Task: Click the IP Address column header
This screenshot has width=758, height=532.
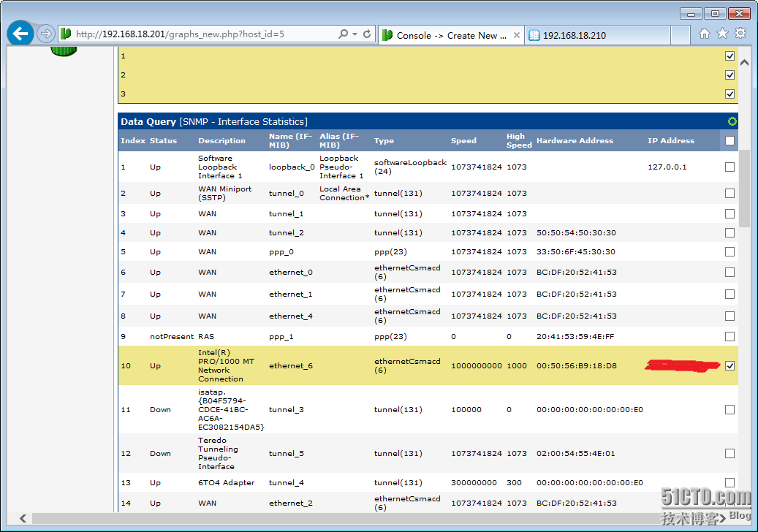Action: click(671, 140)
